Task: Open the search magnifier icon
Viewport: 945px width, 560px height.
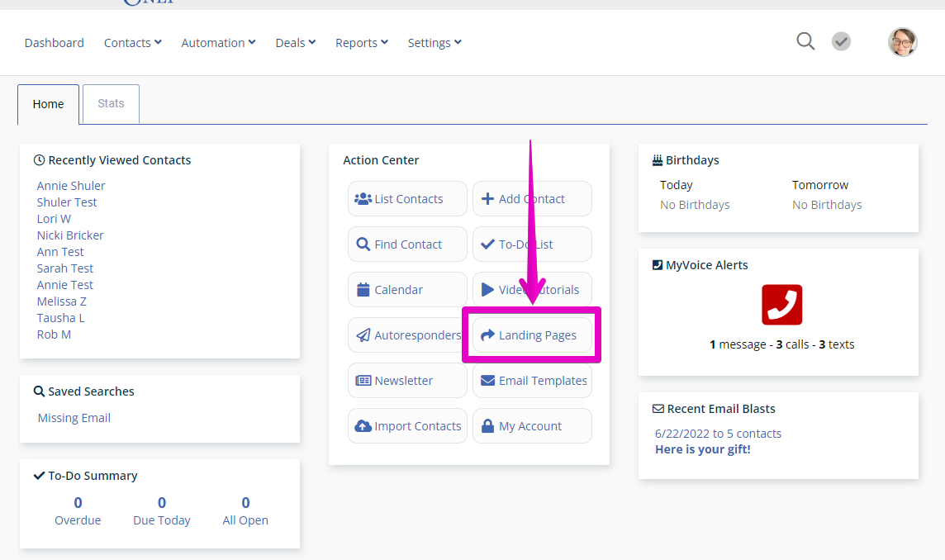Action: point(805,40)
